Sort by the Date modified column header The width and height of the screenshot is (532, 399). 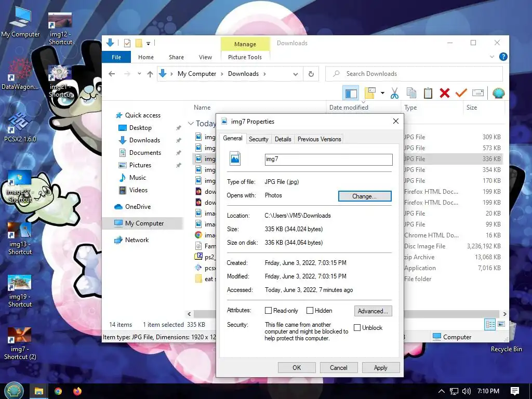pos(363,108)
